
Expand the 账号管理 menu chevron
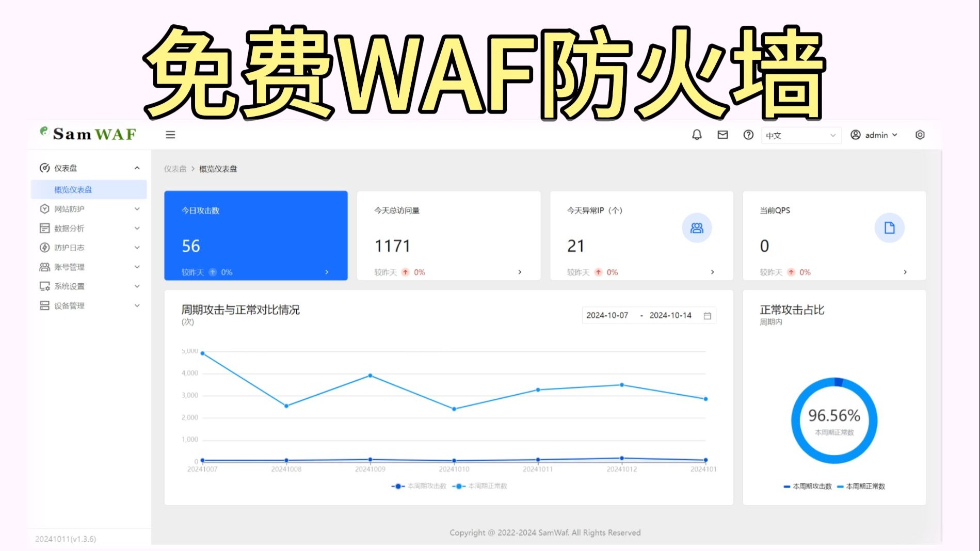click(137, 267)
